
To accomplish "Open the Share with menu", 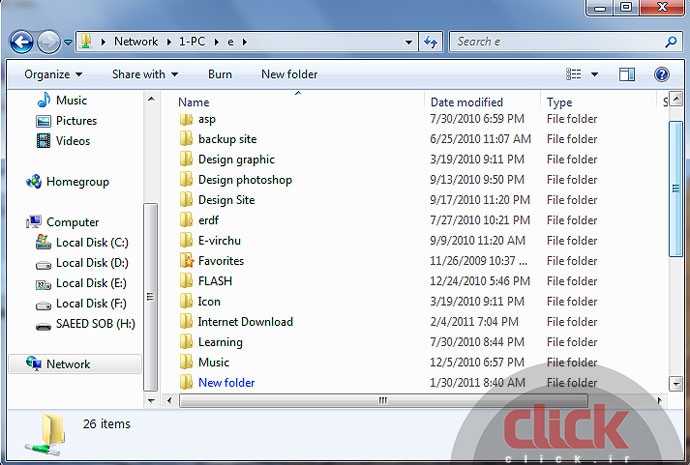I will (145, 74).
